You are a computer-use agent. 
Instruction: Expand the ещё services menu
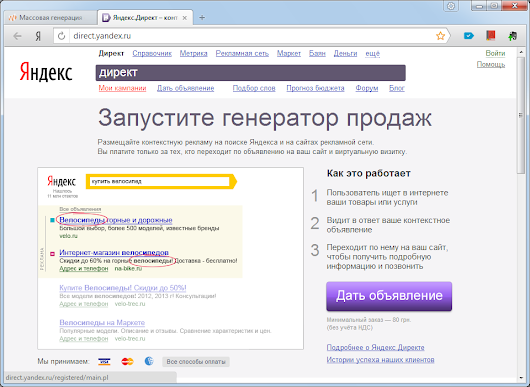(372, 53)
